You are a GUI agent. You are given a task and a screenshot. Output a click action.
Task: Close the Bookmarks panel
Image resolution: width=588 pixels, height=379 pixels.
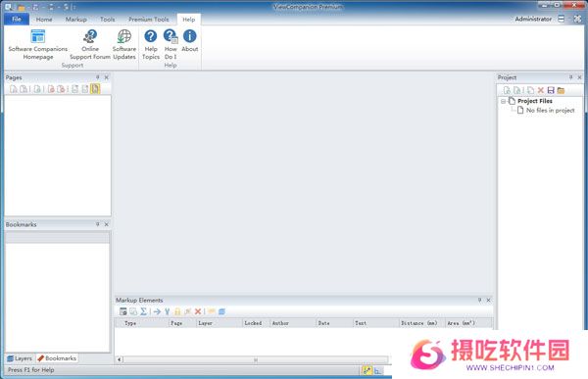coord(107,224)
